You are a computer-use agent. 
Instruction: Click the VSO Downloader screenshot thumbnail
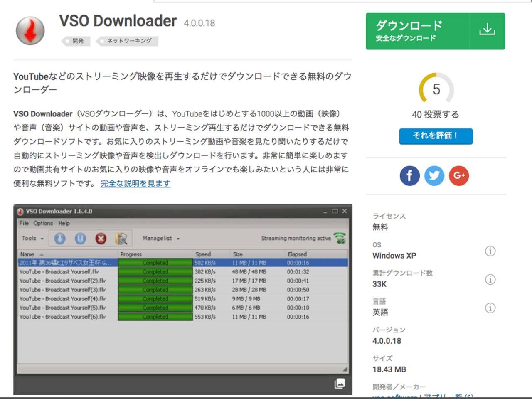pyautogui.click(x=183, y=299)
